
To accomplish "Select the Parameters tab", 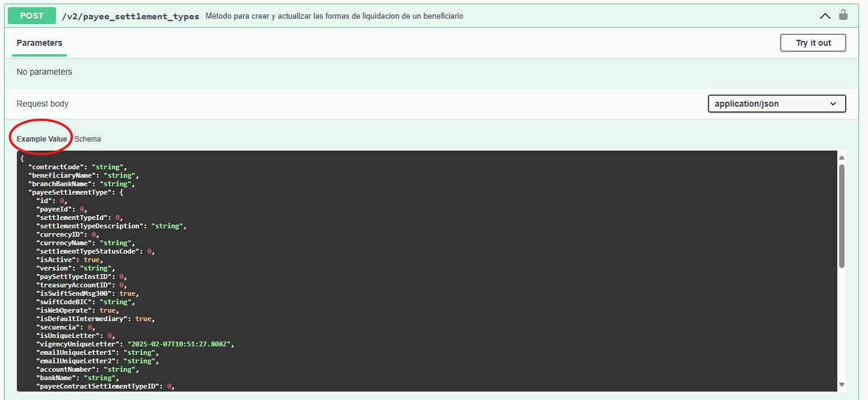I will pyautogui.click(x=39, y=43).
